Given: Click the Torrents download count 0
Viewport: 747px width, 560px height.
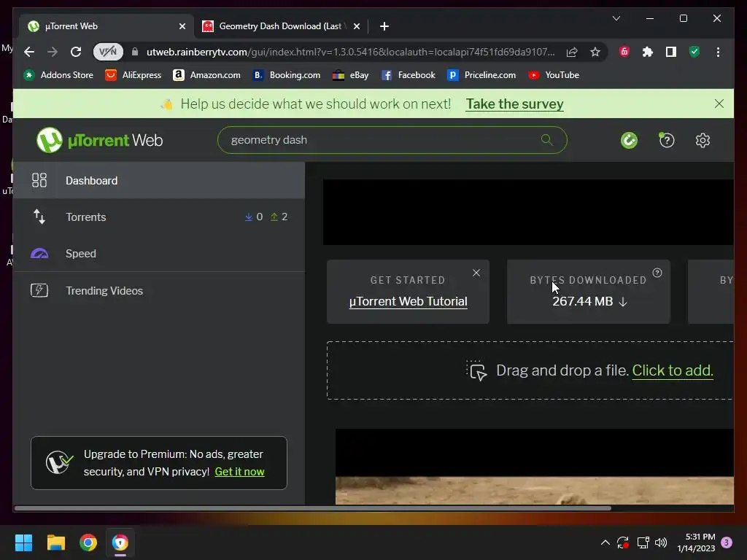Looking at the screenshot, I should tap(253, 217).
